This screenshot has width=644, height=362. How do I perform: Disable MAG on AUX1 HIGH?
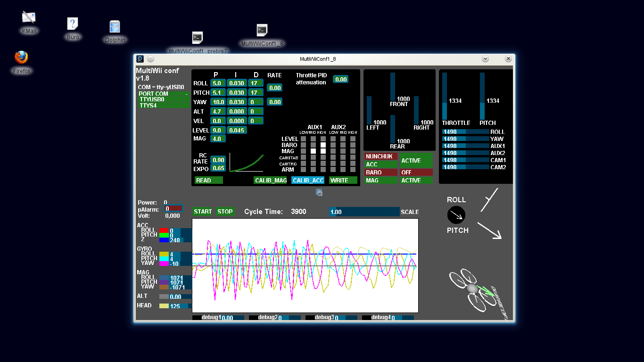click(323, 151)
